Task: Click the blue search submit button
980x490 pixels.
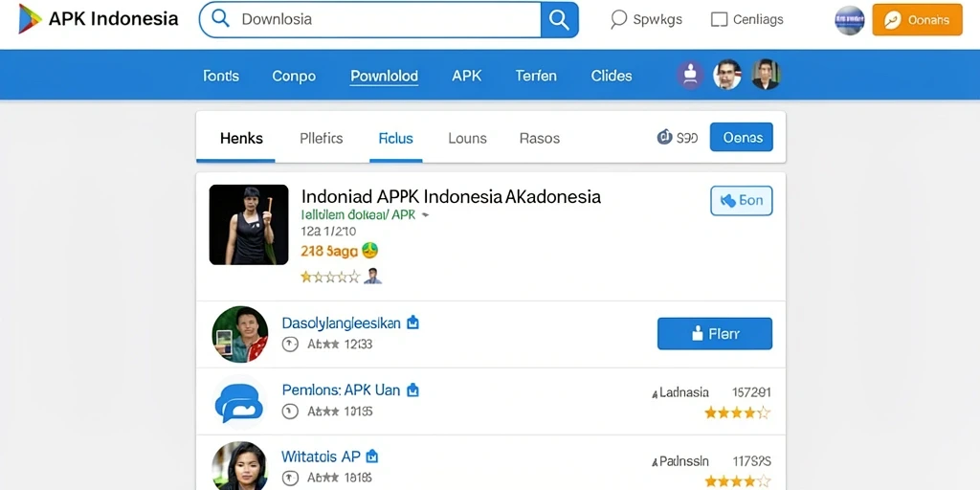Action: pos(559,19)
